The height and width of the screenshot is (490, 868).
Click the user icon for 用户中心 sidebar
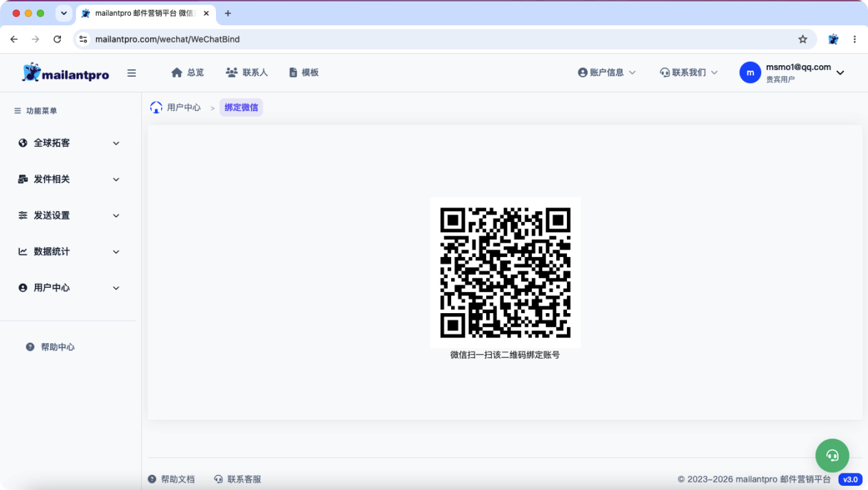pos(23,288)
